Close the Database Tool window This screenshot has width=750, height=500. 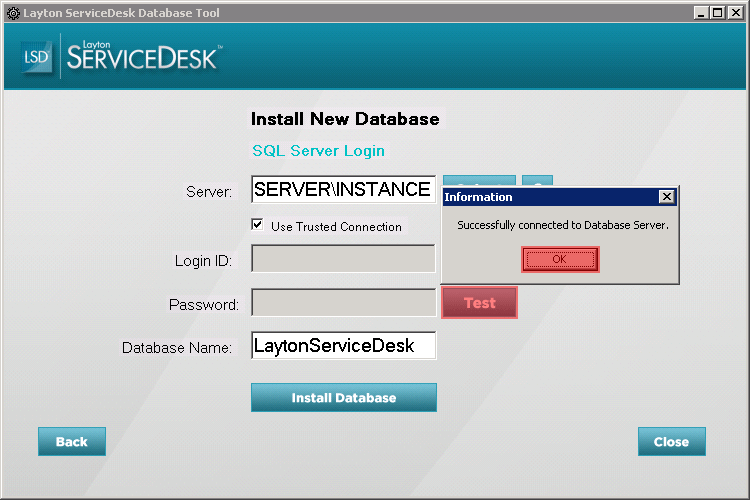(x=735, y=12)
